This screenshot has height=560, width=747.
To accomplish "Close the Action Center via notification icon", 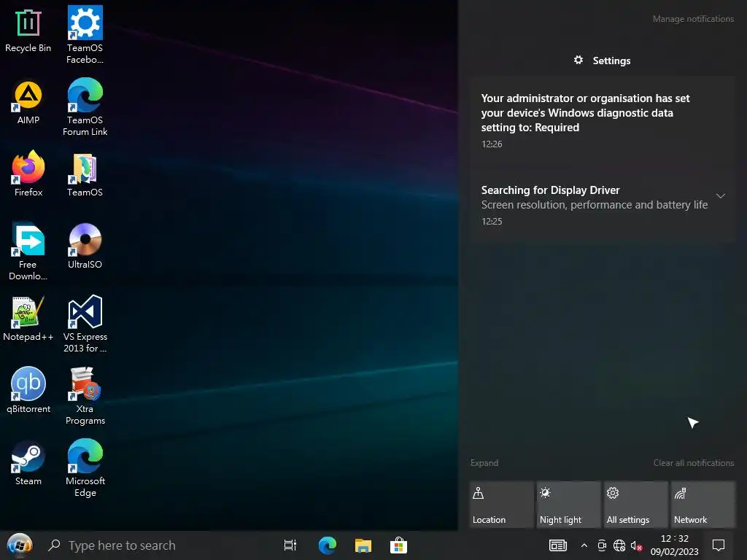I will pos(719,545).
